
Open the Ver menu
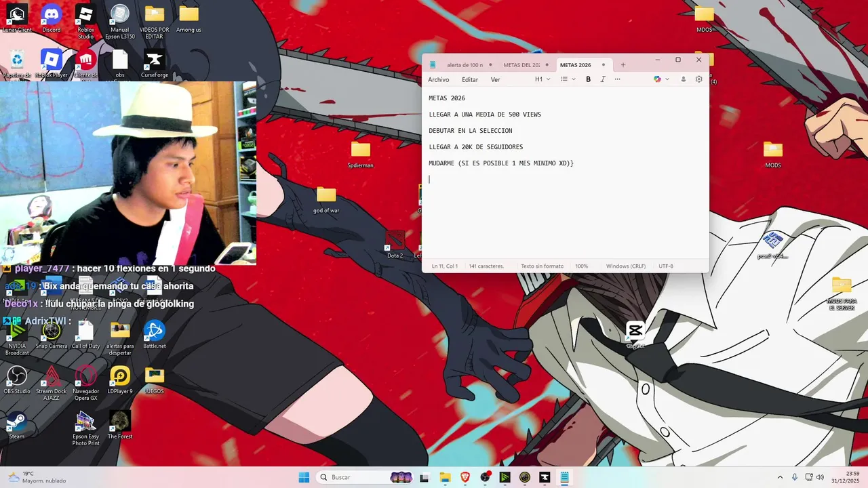[x=496, y=79]
